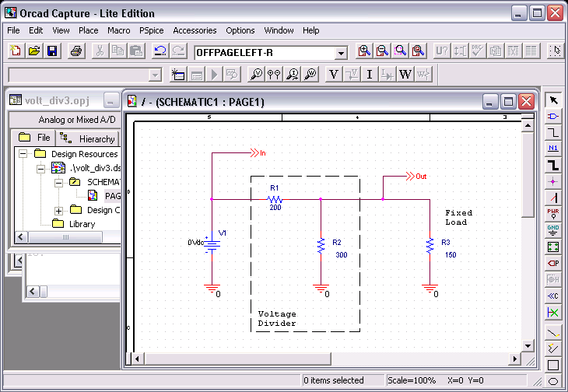
Task: Choose the Place Junction tool
Action: pos(553,181)
